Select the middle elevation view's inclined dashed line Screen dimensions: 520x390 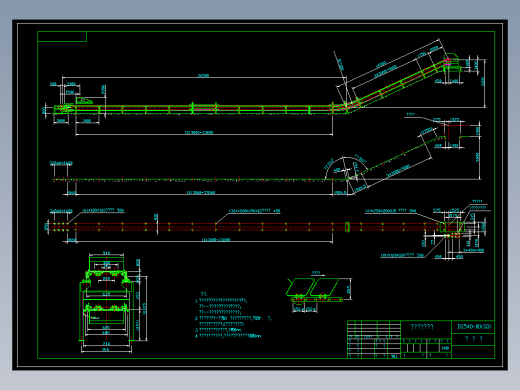396,158
